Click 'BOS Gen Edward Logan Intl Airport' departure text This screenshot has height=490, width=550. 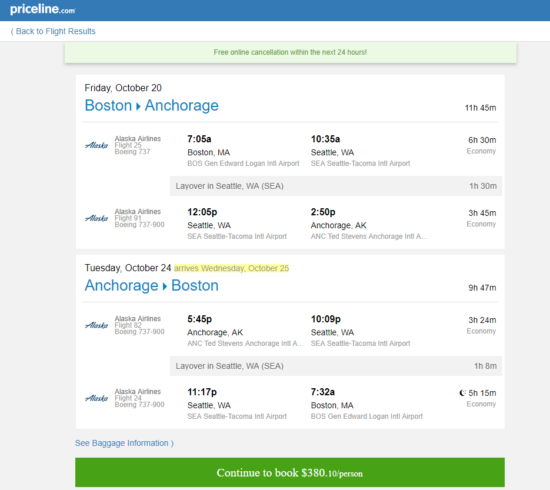click(243, 163)
